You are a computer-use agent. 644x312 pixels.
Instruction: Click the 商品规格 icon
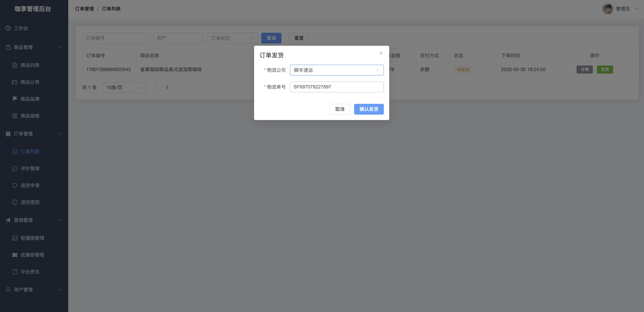15,116
